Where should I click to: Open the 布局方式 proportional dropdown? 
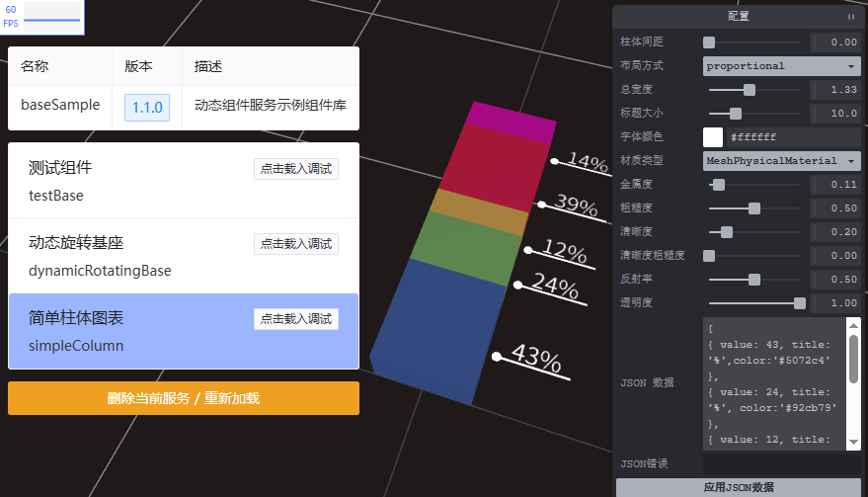781,66
